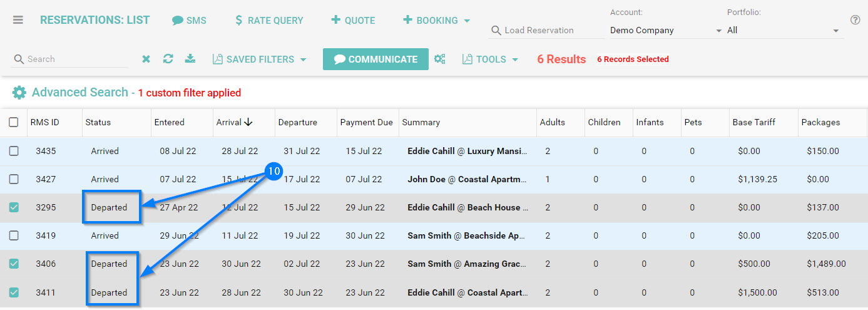Viewport: 868px width, 310px height.
Task: Click the SMS speech bubble button
Action: click(x=189, y=21)
